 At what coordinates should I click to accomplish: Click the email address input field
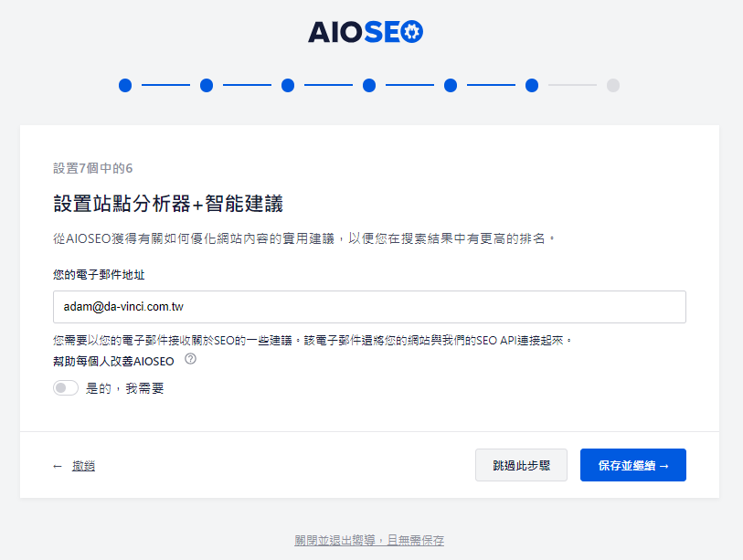pos(369,307)
